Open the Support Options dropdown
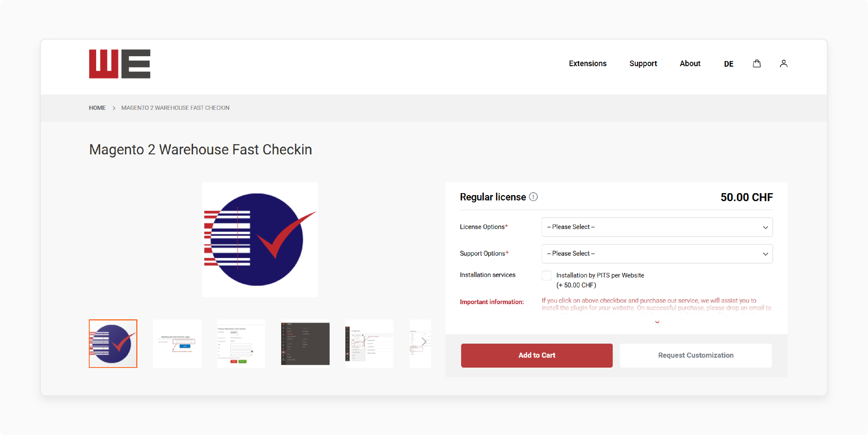 (x=657, y=253)
